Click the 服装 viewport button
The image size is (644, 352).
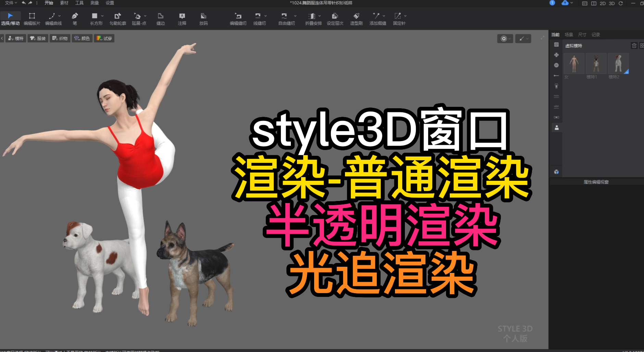click(38, 38)
